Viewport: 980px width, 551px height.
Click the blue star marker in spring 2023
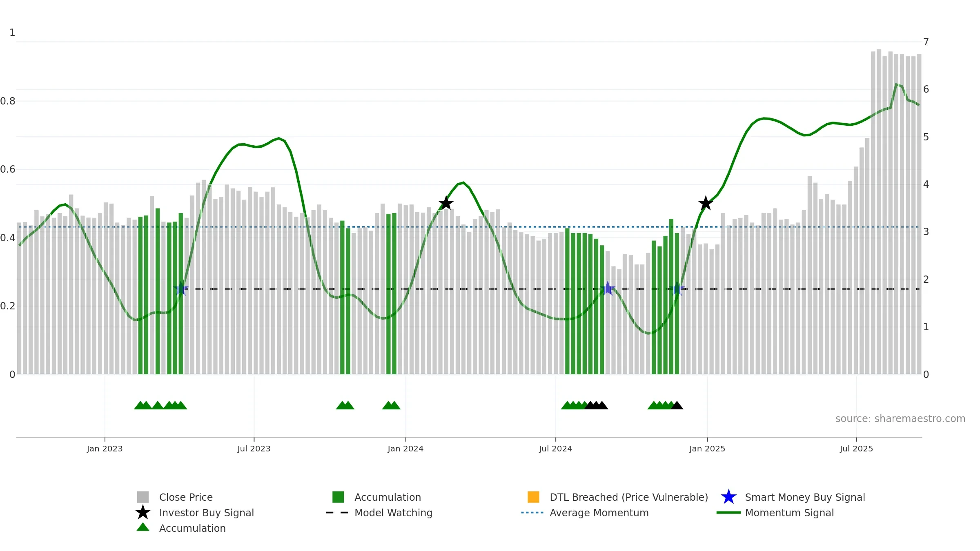180,289
